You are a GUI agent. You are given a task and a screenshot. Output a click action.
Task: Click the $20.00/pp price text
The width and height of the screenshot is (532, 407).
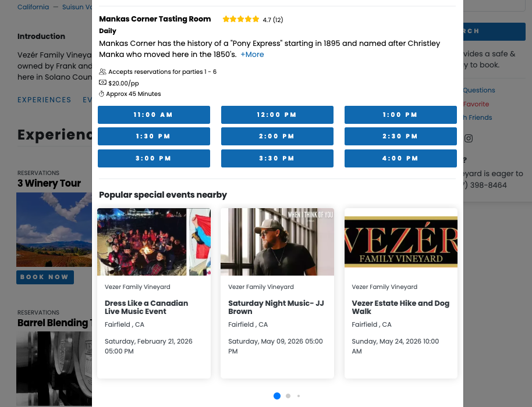coord(123,83)
